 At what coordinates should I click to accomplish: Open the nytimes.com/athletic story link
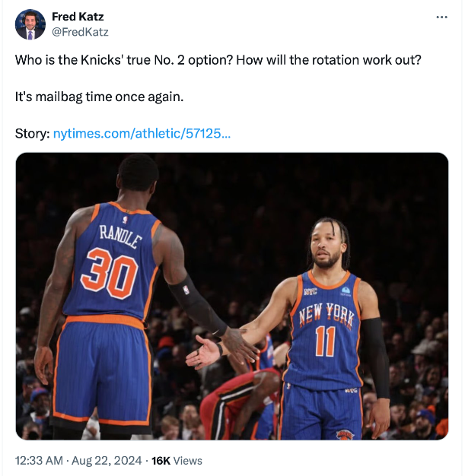pyautogui.click(x=142, y=134)
